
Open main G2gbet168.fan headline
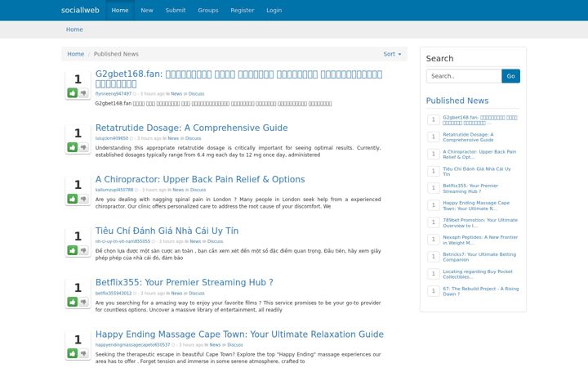[238, 79]
